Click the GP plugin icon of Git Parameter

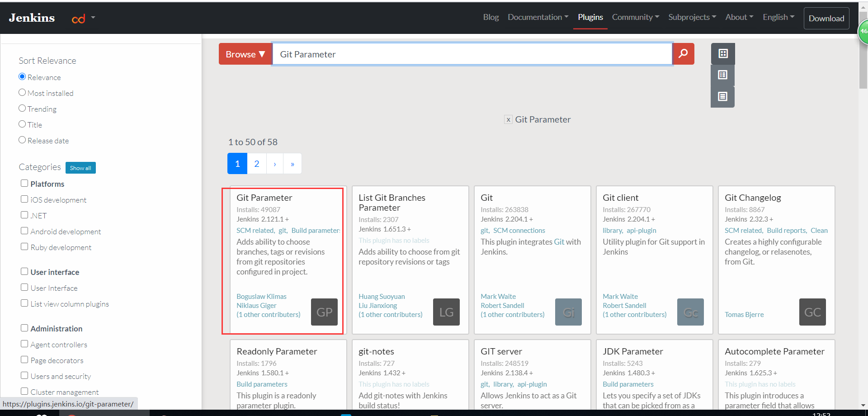(x=324, y=312)
